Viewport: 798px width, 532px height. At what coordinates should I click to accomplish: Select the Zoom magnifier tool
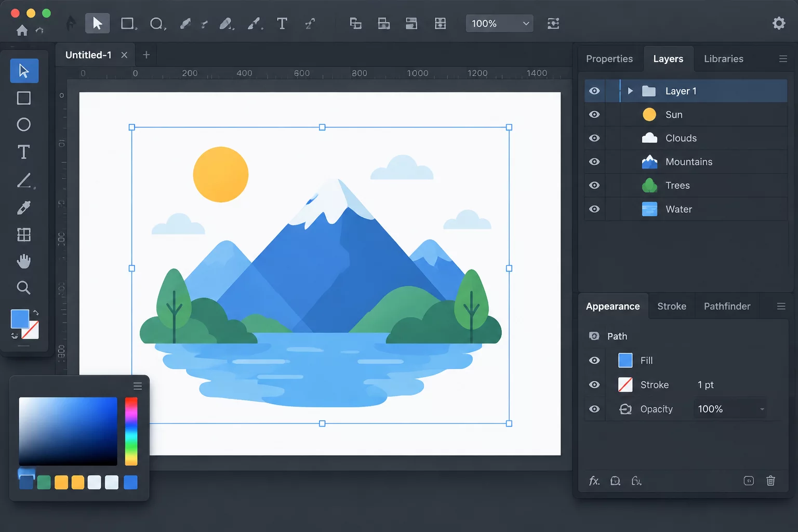pyautogui.click(x=24, y=287)
